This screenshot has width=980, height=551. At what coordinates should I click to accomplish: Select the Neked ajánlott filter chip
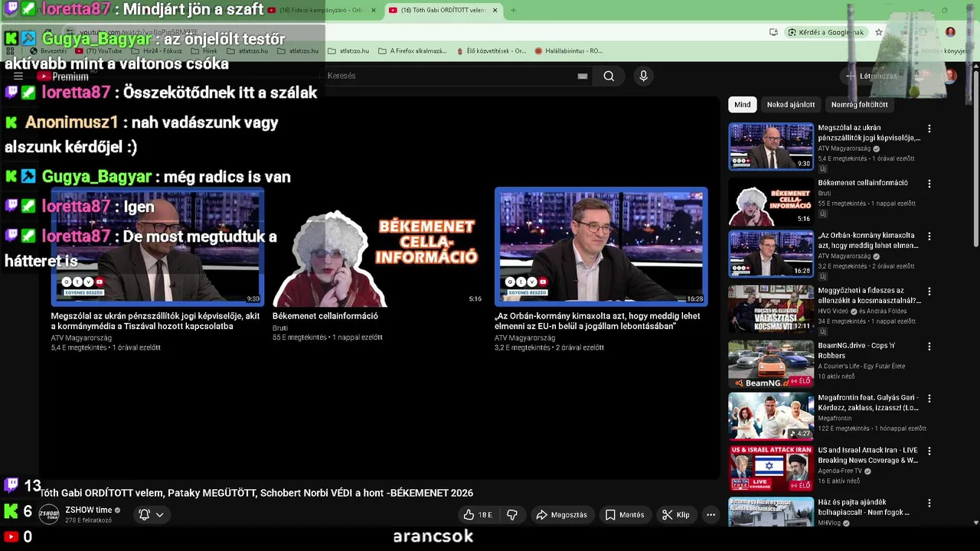coord(791,104)
